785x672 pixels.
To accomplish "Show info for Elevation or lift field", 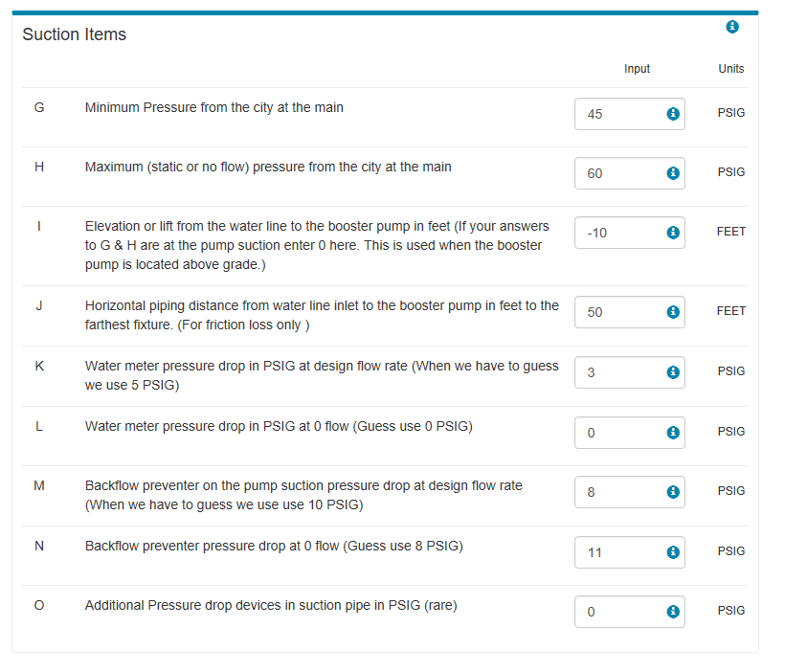I will pos(673,233).
